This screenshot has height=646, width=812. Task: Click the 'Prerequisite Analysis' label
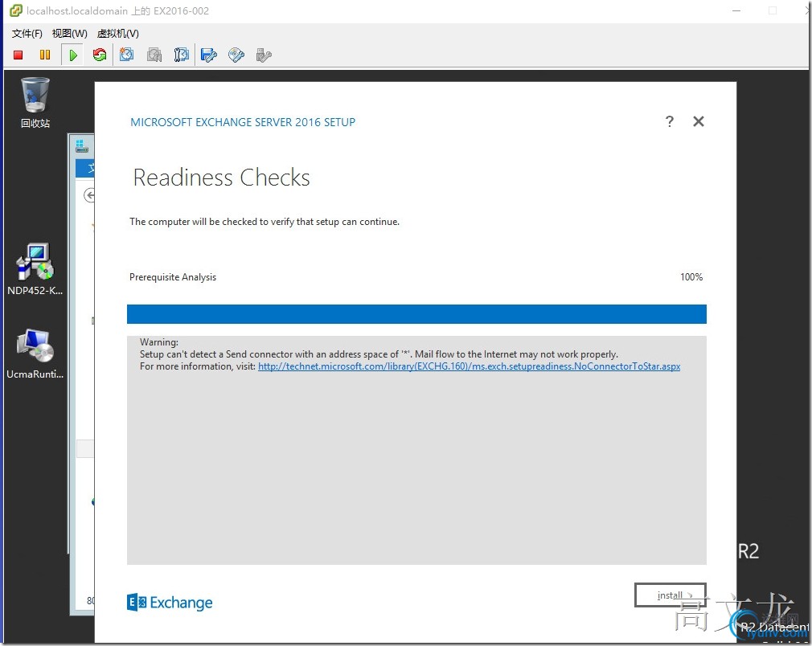coord(173,277)
